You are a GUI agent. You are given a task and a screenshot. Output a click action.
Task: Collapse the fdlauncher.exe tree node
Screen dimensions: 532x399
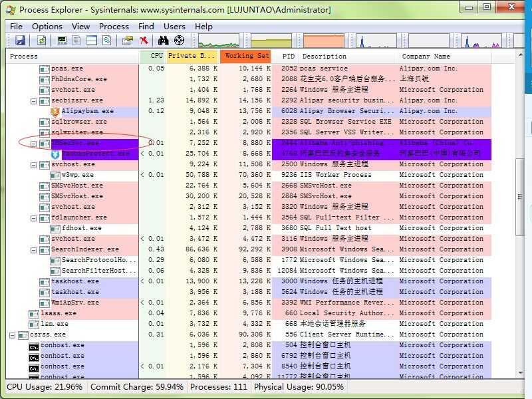coord(34,219)
